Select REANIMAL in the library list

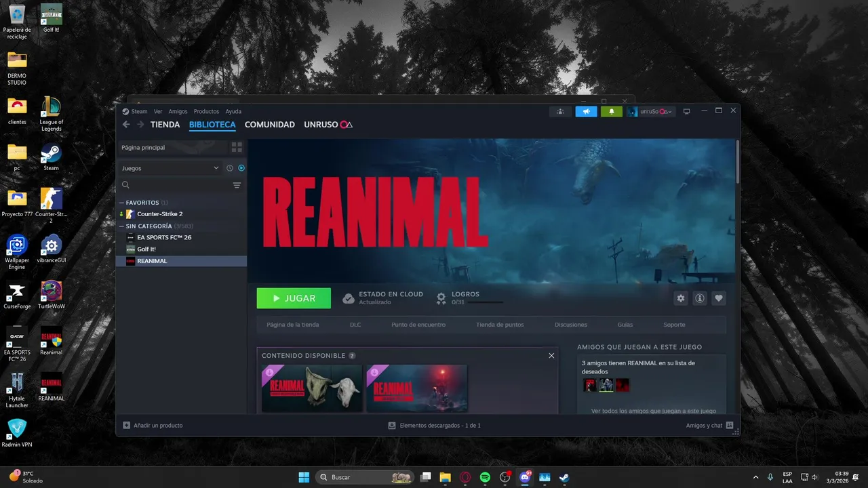[x=181, y=261]
